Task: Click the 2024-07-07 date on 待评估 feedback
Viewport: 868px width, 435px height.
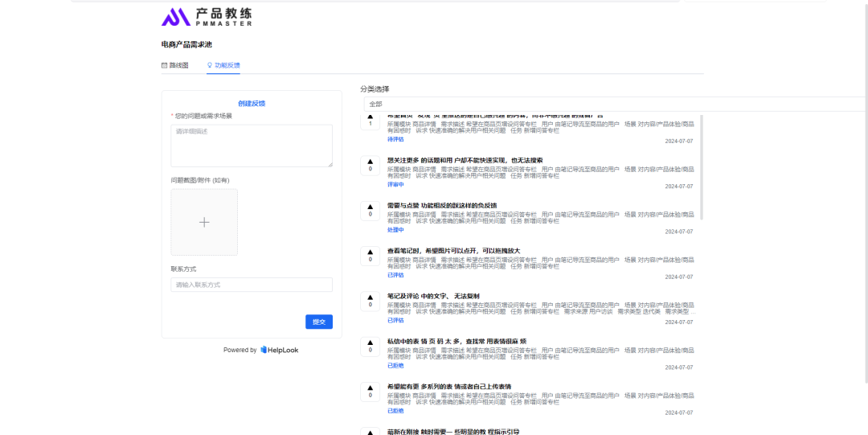Action: pos(678,142)
